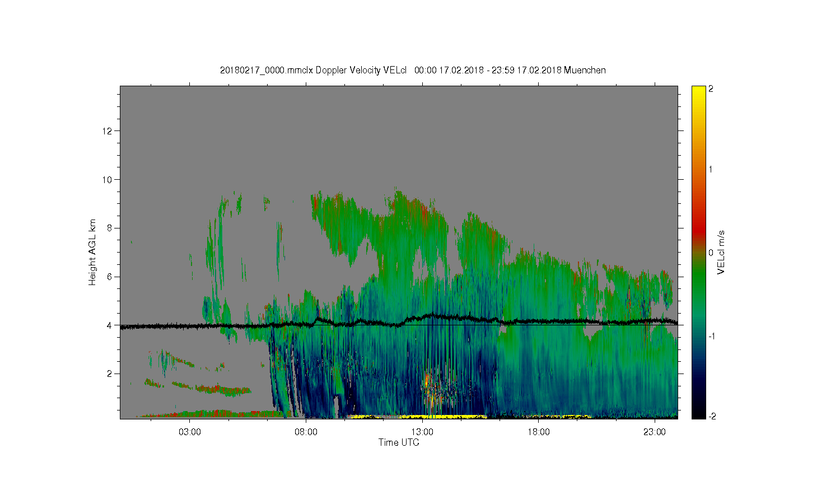Click the height axis tick label 10
The width and height of the screenshot is (840, 504).
click(108, 180)
